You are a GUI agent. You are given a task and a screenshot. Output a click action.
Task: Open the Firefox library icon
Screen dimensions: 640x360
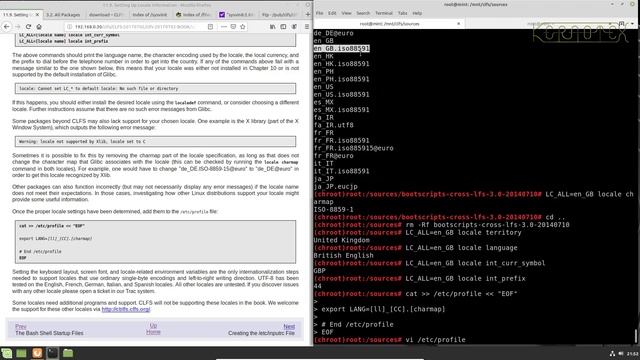pyautogui.click(x=273, y=27)
